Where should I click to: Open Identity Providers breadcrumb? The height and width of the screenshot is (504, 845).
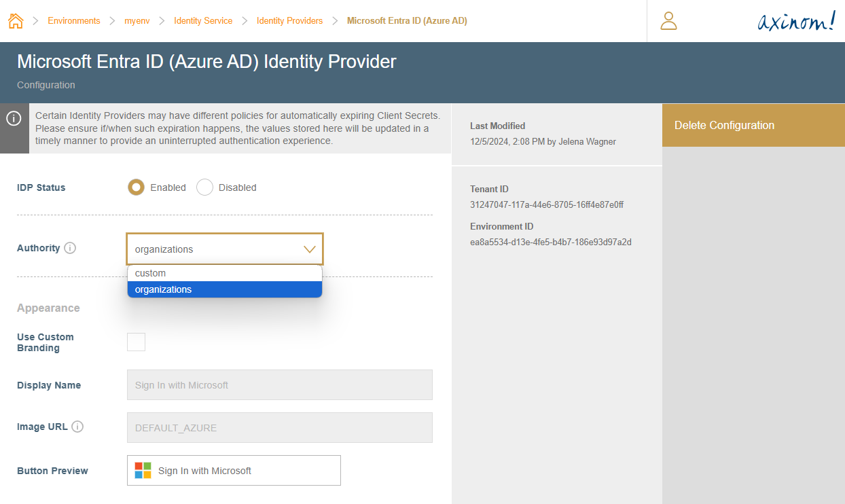pos(289,21)
